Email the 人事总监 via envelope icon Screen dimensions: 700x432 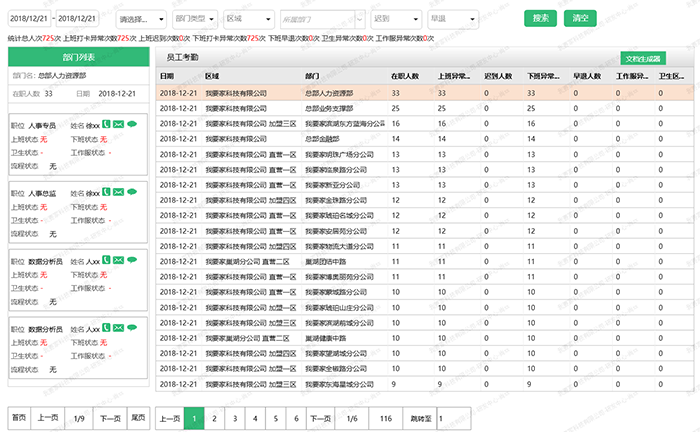(x=118, y=192)
